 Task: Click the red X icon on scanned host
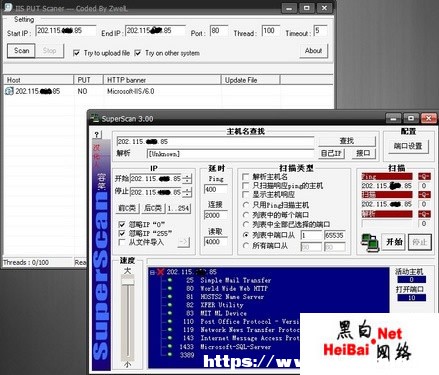[x=161, y=272]
